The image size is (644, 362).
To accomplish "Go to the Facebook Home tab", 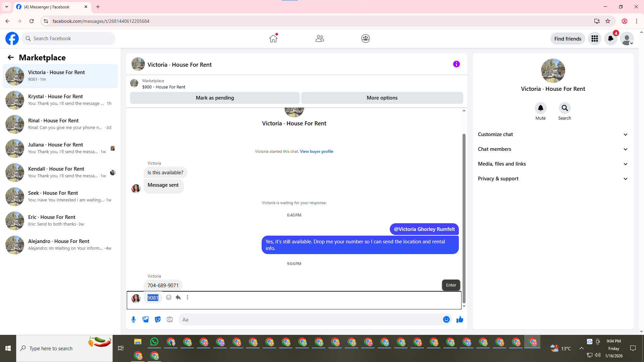I will click(x=273, y=39).
